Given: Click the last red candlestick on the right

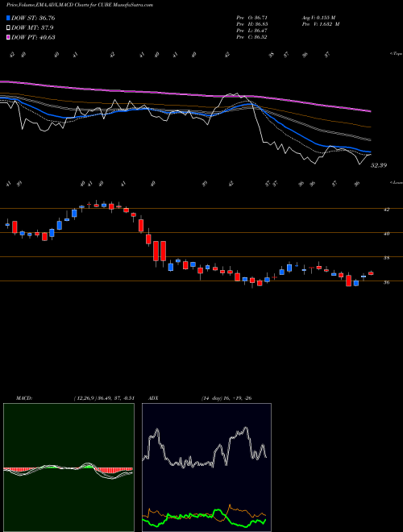Looking at the screenshot, I should [x=371, y=273].
